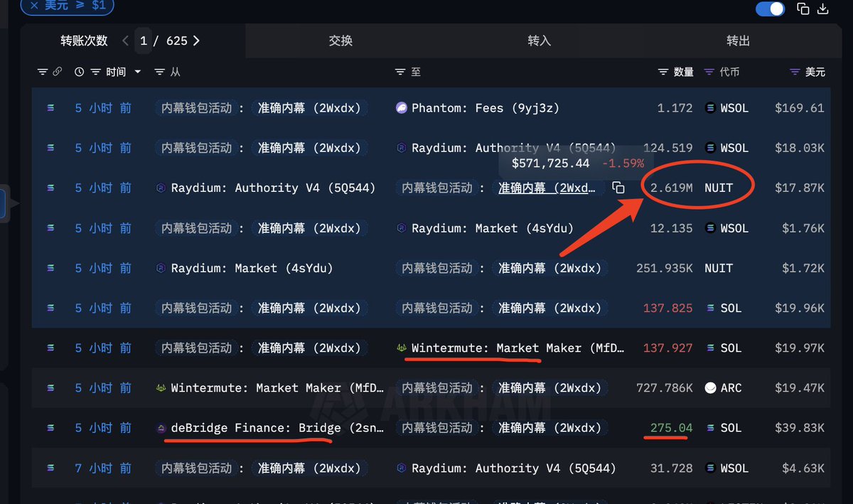This screenshot has height=504, width=853.
Task: Open the 时间 sort dropdown arrow
Action: 138,72
